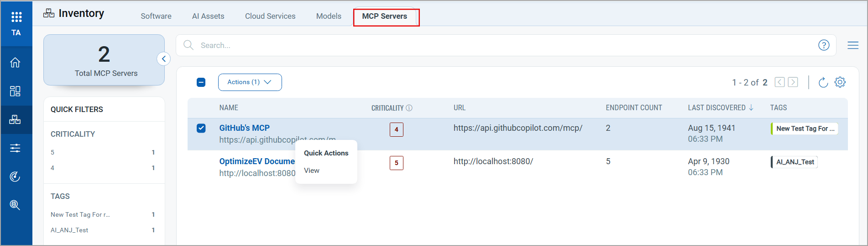
Task: Filter by criticality 5
Action: [x=103, y=152]
